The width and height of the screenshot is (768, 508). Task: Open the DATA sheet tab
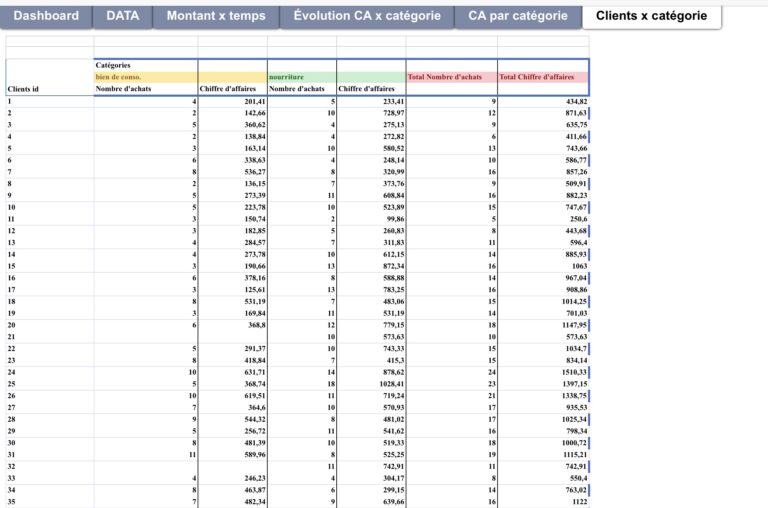(122, 16)
